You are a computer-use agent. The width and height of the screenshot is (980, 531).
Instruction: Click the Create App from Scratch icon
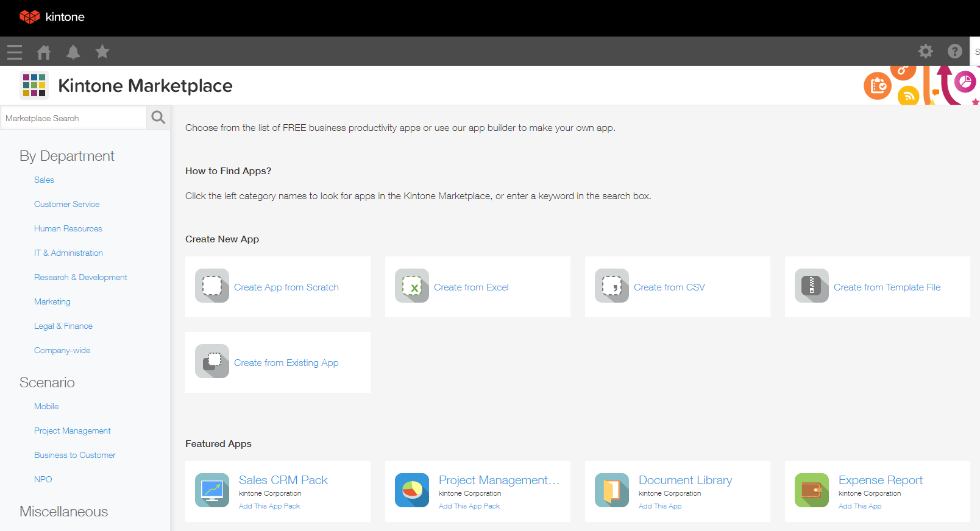tap(212, 286)
